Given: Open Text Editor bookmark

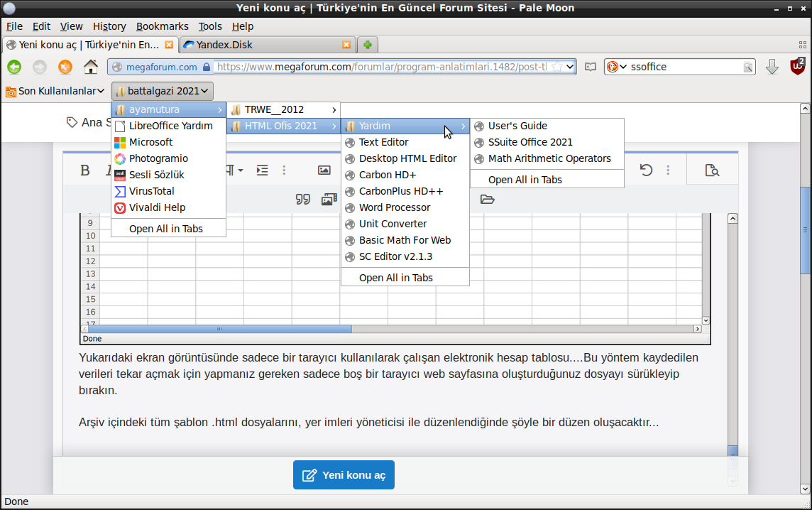Looking at the screenshot, I should [405, 142].
